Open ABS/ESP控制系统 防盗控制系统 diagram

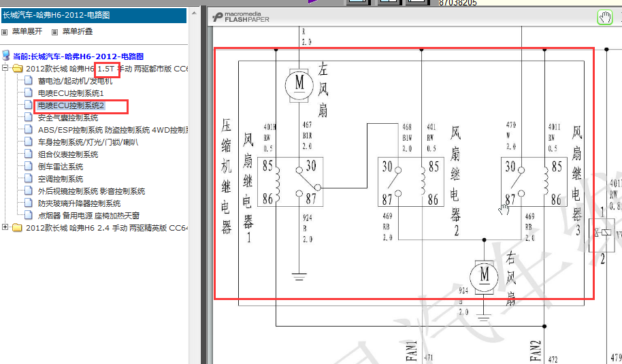(113, 130)
